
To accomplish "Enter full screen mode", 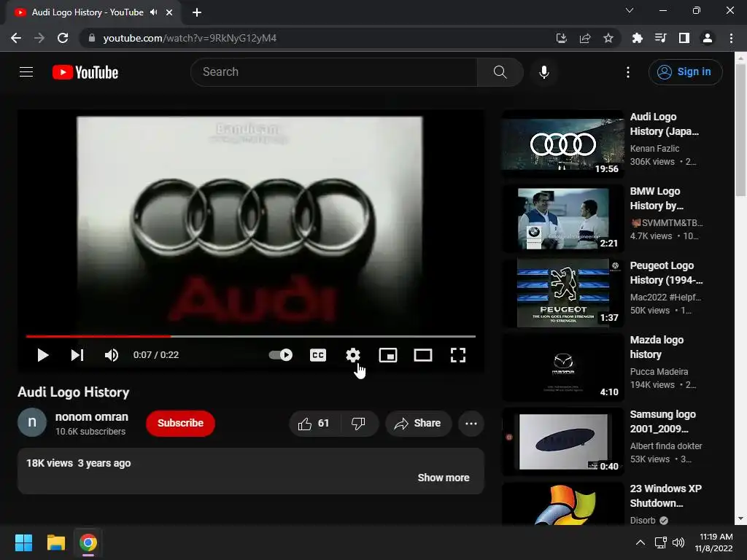I will tap(458, 355).
